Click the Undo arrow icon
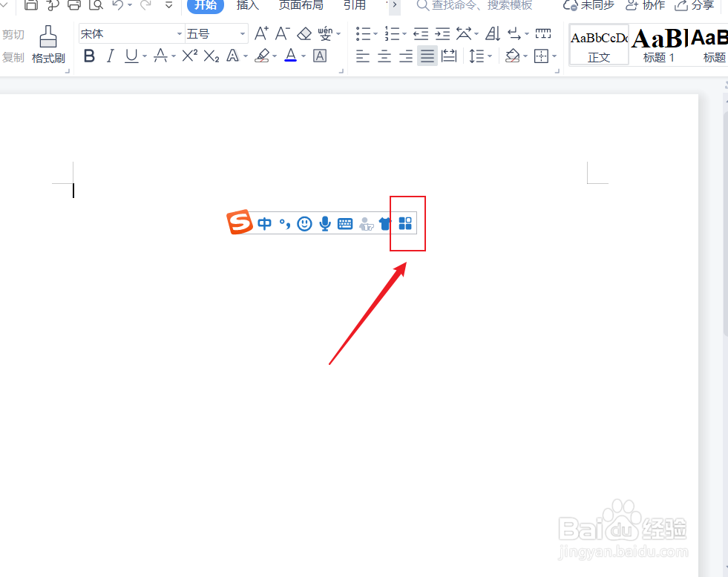 118,4
